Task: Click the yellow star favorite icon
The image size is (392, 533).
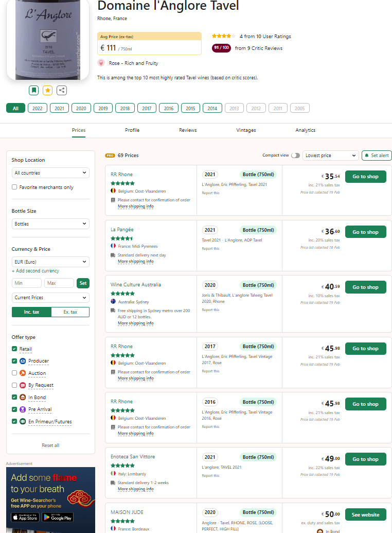Action: click(x=47, y=90)
